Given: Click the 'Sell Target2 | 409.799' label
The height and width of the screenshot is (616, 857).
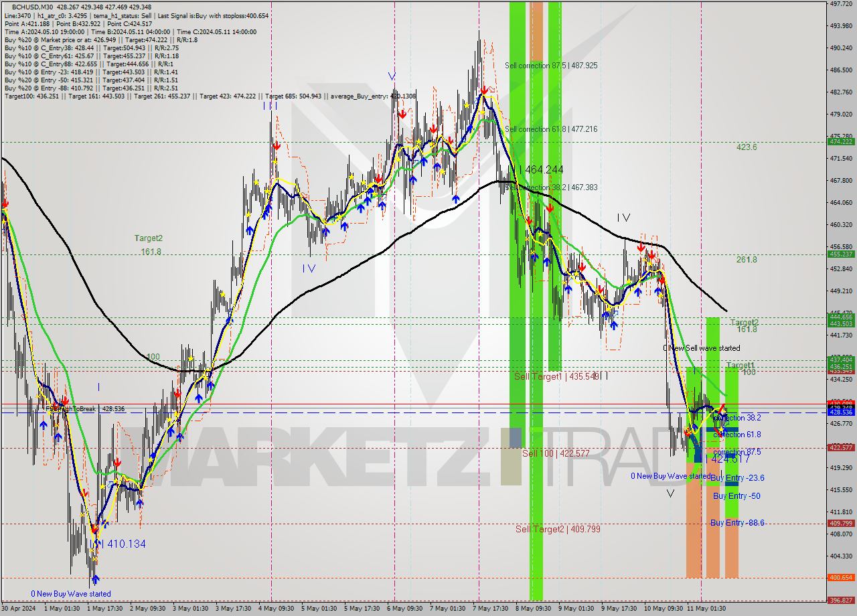Looking at the screenshot, I should 558,529.
